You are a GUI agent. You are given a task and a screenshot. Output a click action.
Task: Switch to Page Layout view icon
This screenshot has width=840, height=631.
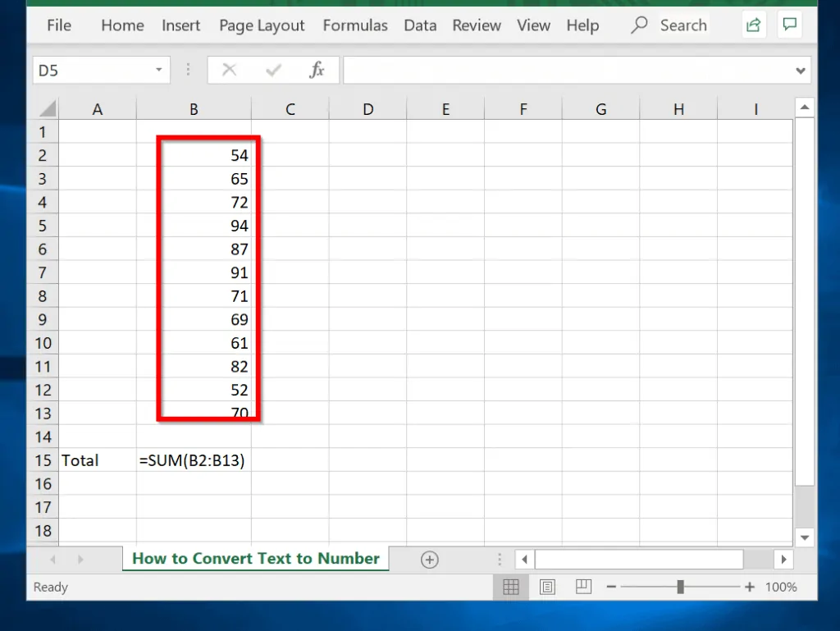(547, 587)
